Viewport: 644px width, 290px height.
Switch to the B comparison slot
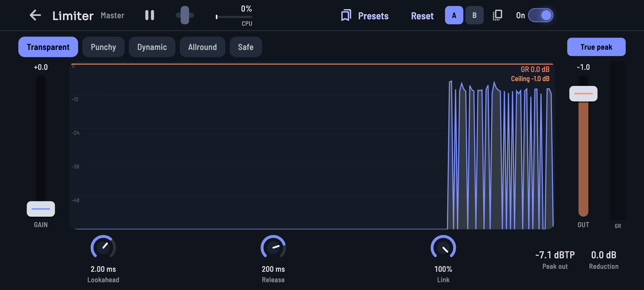click(x=474, y=15)
